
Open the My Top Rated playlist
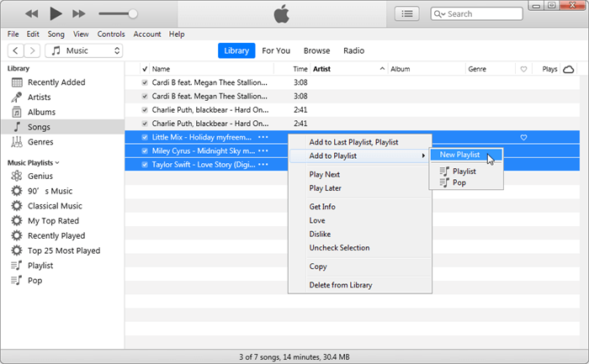click(x=62, y=220)
